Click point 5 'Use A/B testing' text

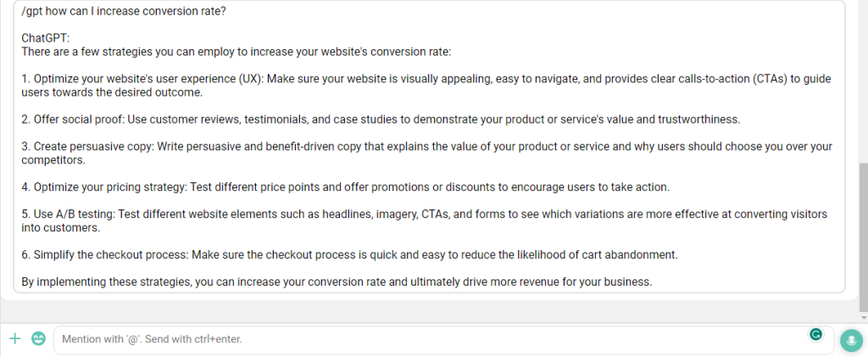click(424, 220)
